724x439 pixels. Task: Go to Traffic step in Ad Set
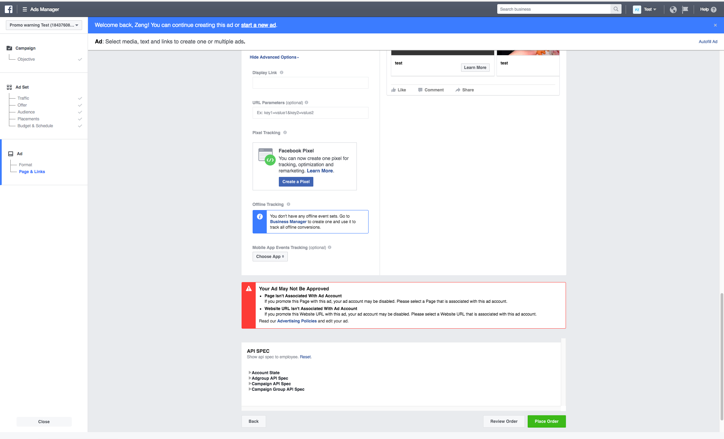[x=23, y=98]
